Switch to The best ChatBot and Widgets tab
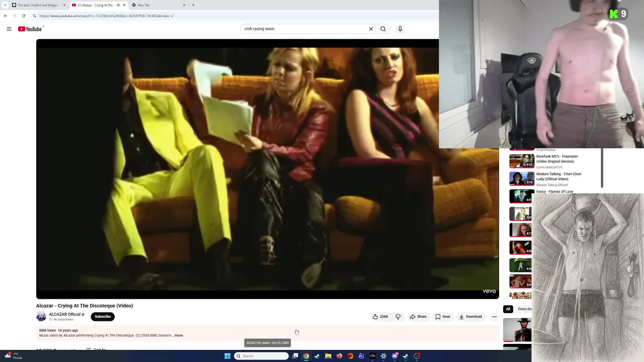Image resolution: width=644 pixels, height=362 pixels. [38, 5]
